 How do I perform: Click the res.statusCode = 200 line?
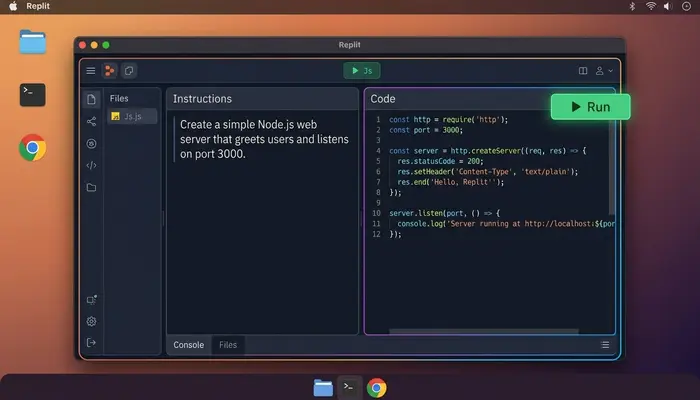(x=440, y=161)
